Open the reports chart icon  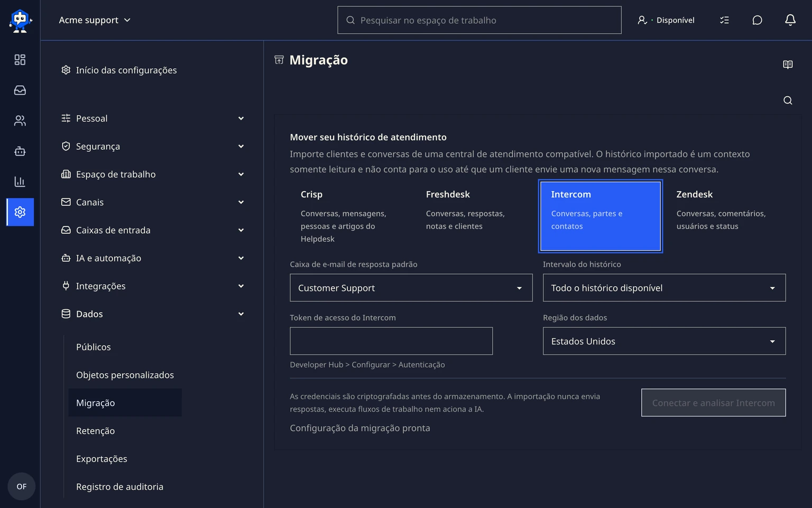click(x=20, y=182)
